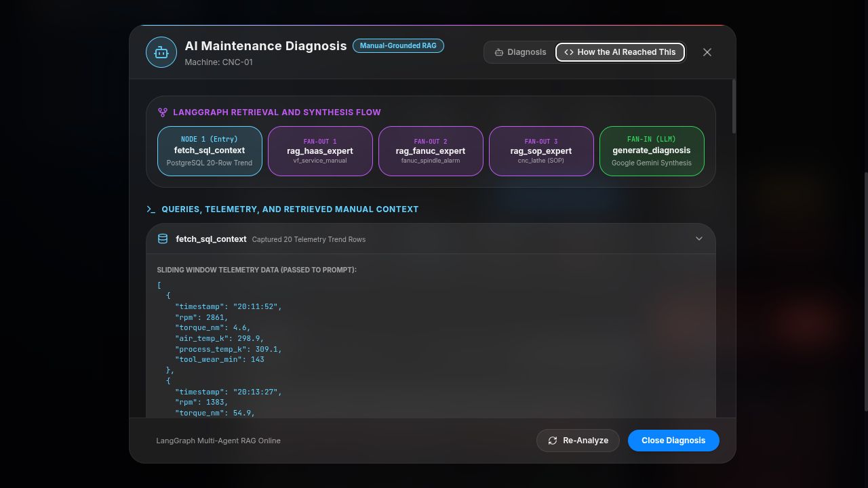Image resolution: width=868 pixels, height=488 pixels.
Task: Click the Close Diagnosis button
Action: 673,441
